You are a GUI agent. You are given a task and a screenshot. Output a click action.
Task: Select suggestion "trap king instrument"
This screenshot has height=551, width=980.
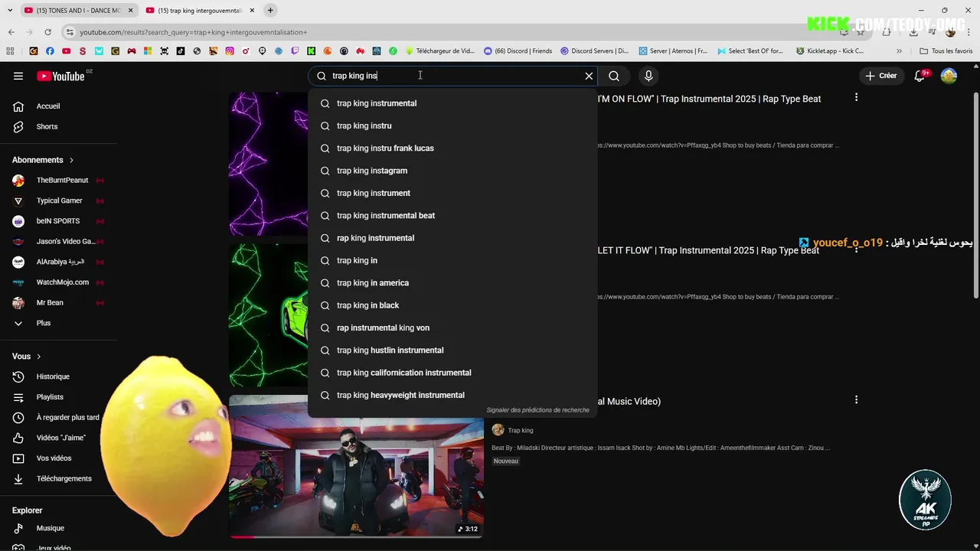[452, 193]
